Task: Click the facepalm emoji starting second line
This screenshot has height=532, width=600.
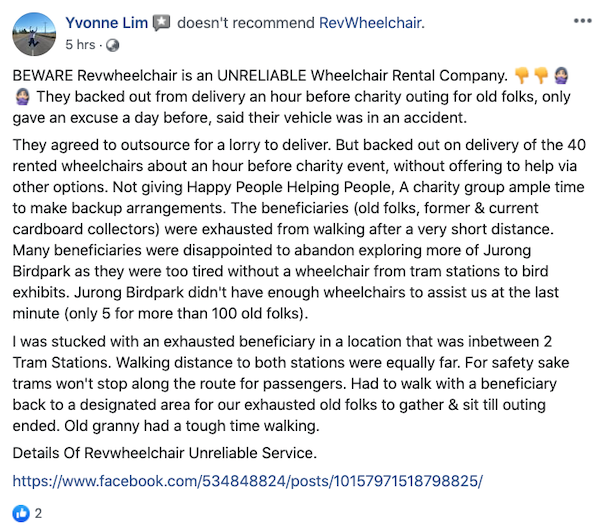Action: tap(21, 97)
